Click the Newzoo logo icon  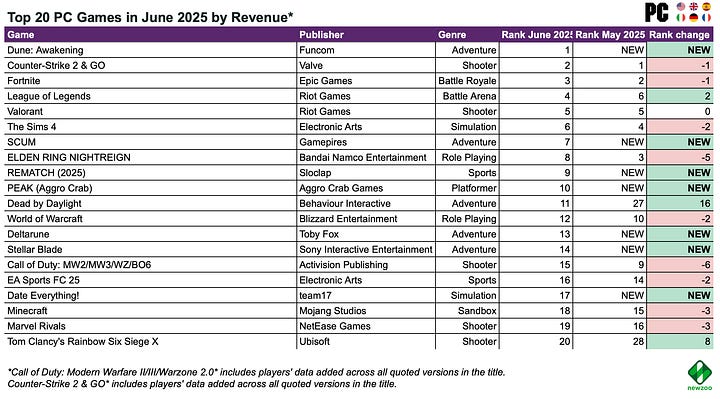click(x=700, y=374)
